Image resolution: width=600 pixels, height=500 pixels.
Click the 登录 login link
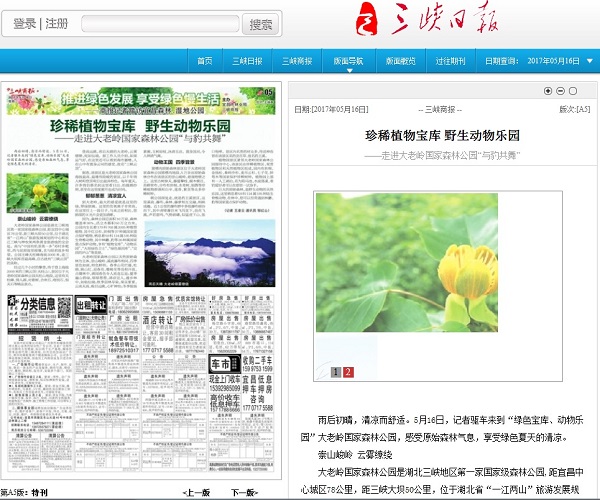tap(25, 24)
